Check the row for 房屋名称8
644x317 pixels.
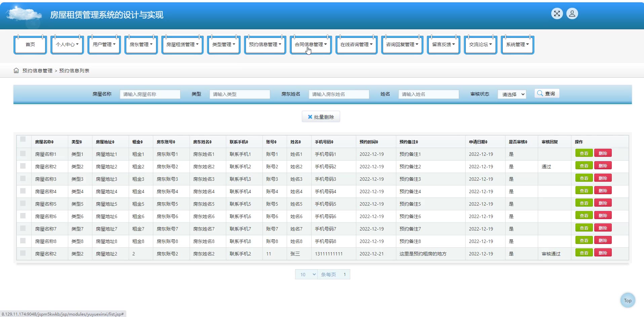tap(23, 241)
